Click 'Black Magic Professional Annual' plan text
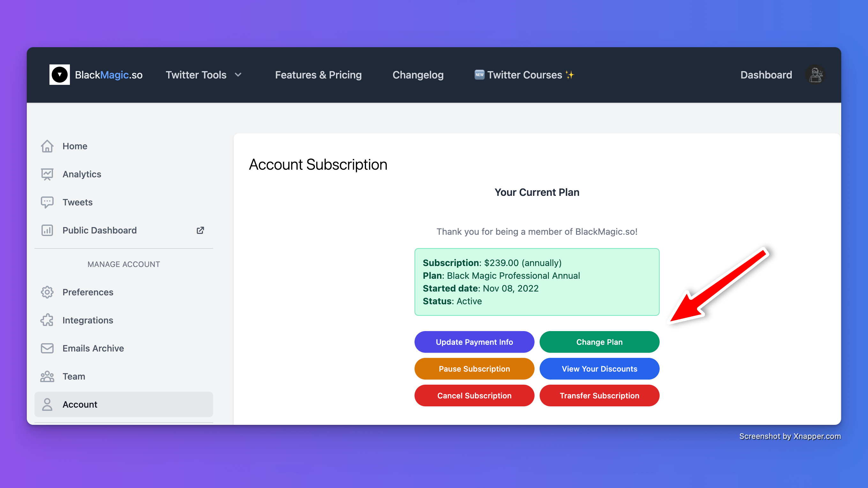868x488 pixels. 513,276
